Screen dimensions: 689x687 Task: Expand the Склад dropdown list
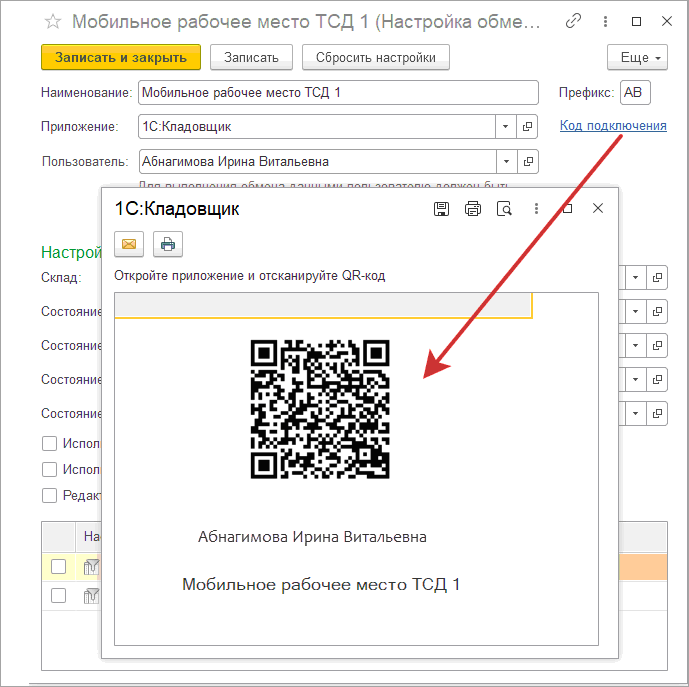pos(635,277)
